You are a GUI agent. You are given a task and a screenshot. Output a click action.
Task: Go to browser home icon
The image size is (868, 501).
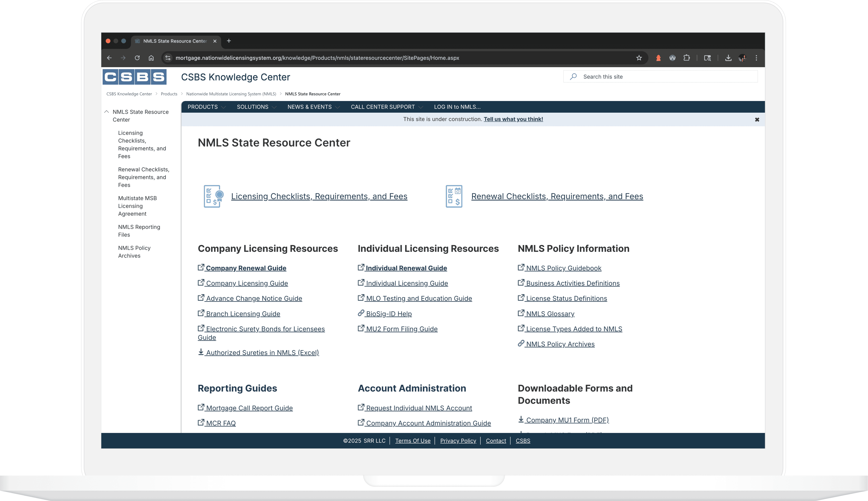151,58
